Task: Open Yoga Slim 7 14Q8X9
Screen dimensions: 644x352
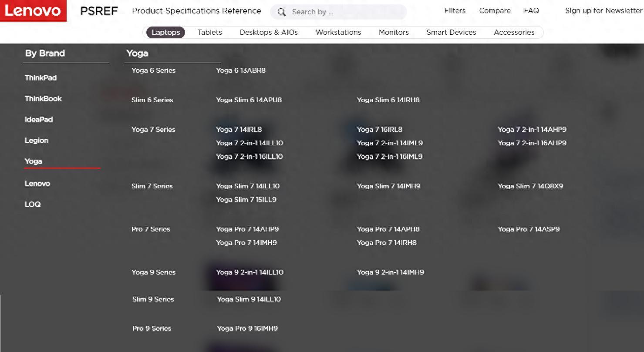Action: click(530, 186)
